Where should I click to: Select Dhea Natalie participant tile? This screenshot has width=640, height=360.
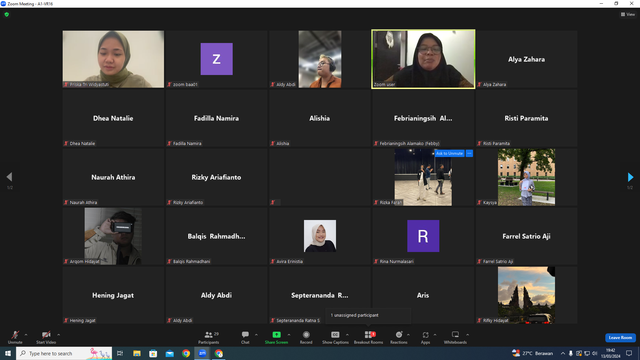tap(113, 118)
